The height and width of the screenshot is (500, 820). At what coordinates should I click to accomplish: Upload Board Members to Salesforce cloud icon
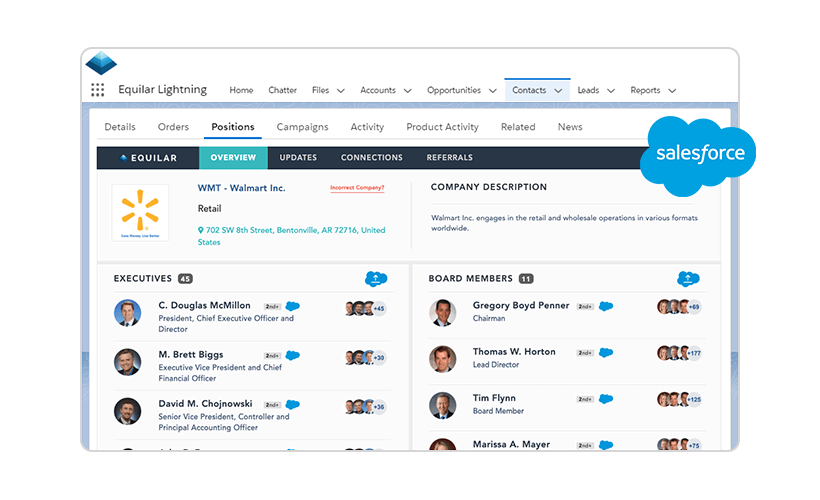click(x=688, y=279)
